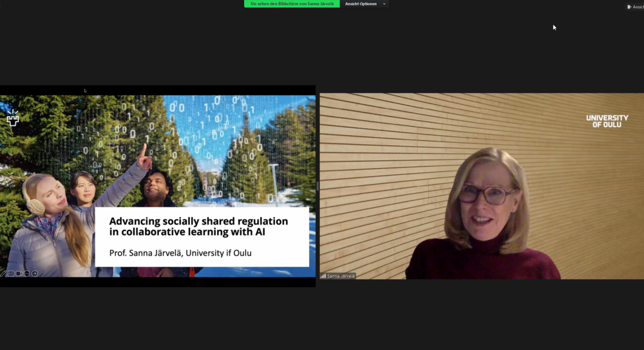Image resolution: width=644 pixels, height=350 pixels.
Task: Click the green screen-sharing notification banner
Action: (292, 4)
